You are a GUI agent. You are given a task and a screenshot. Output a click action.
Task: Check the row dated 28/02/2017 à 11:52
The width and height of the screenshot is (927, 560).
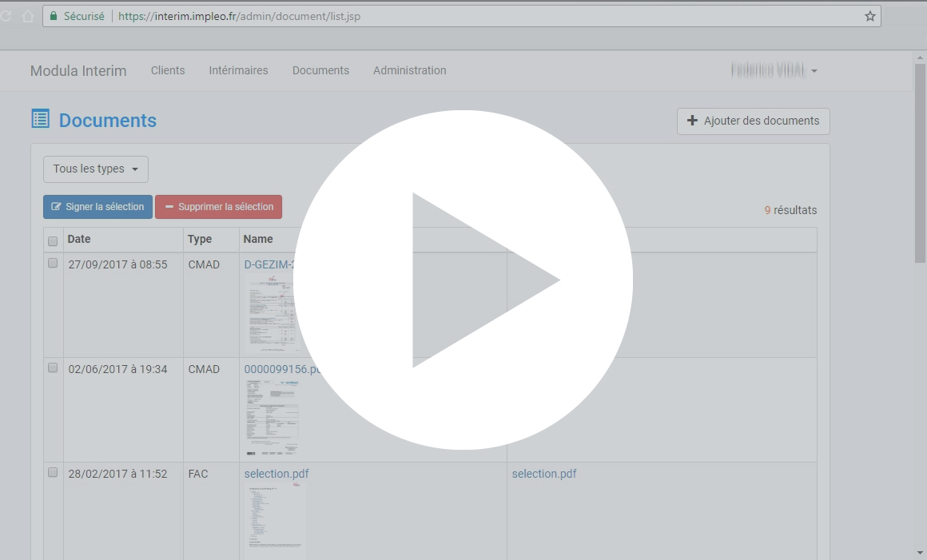pos(53,473)
